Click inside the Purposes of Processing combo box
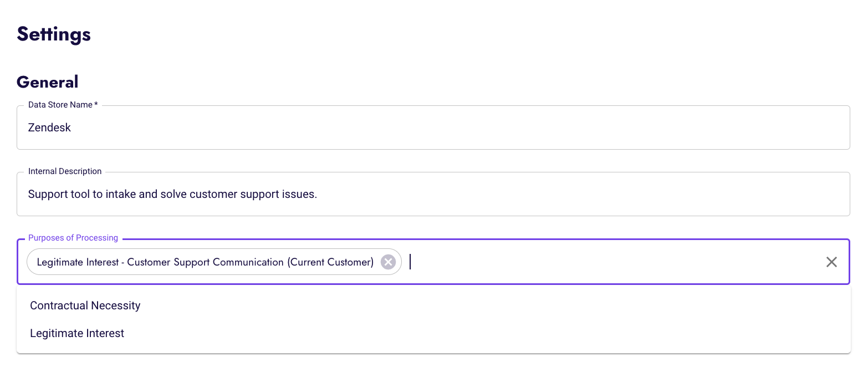Screen dimensions: 868x367 pos(610,262)
